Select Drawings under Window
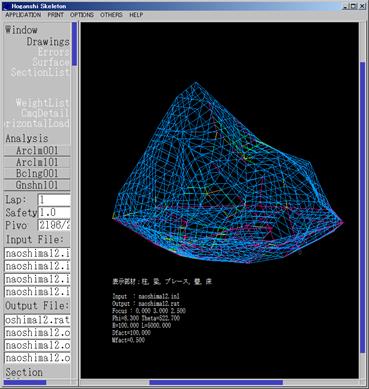 pyautogui.click(x=48, y=42)
